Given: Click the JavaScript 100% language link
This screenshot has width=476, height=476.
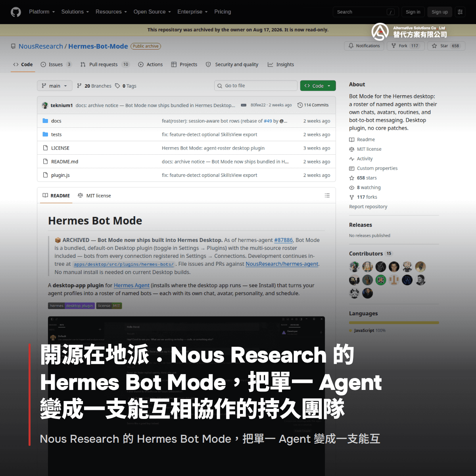Looking at the screenshot, I should (367, 330).
